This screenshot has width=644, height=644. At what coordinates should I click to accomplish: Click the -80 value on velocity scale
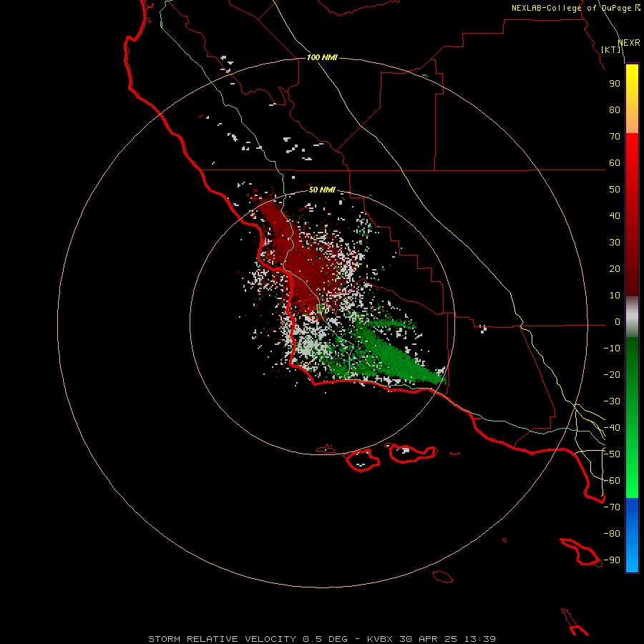(612, 534)
